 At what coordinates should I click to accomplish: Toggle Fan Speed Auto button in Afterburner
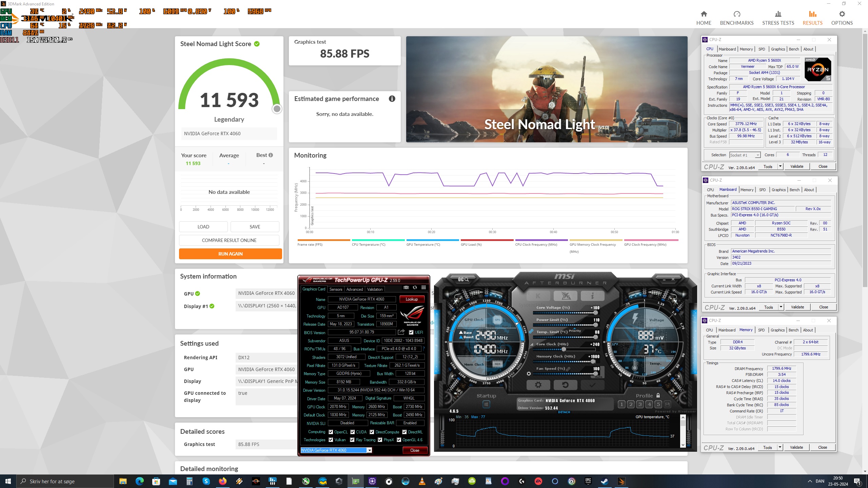click(599, 377)
